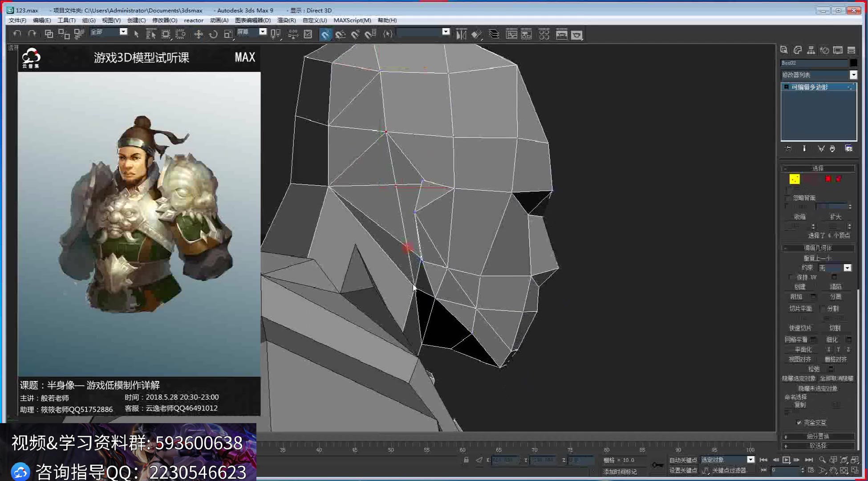Select the vertex sub-object mode icon

pos(795,179)
